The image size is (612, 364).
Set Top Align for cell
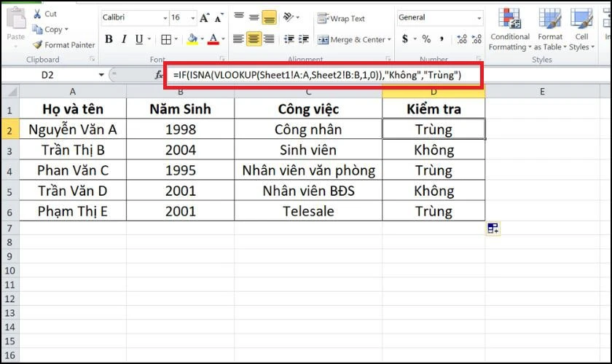[239, 17]
